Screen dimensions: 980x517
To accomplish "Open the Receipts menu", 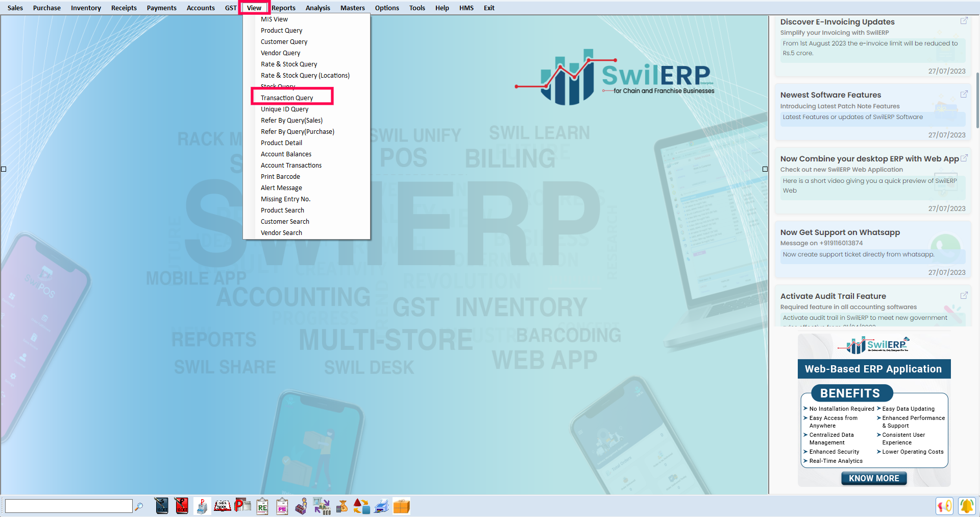I will click(x=124, y=8).
